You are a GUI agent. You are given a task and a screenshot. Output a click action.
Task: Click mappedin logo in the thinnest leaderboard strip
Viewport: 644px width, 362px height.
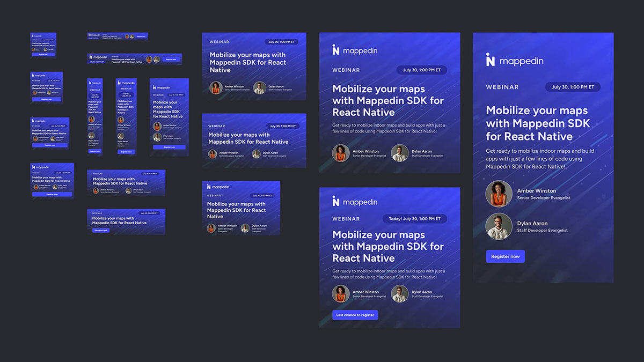(x=94, y=35)
